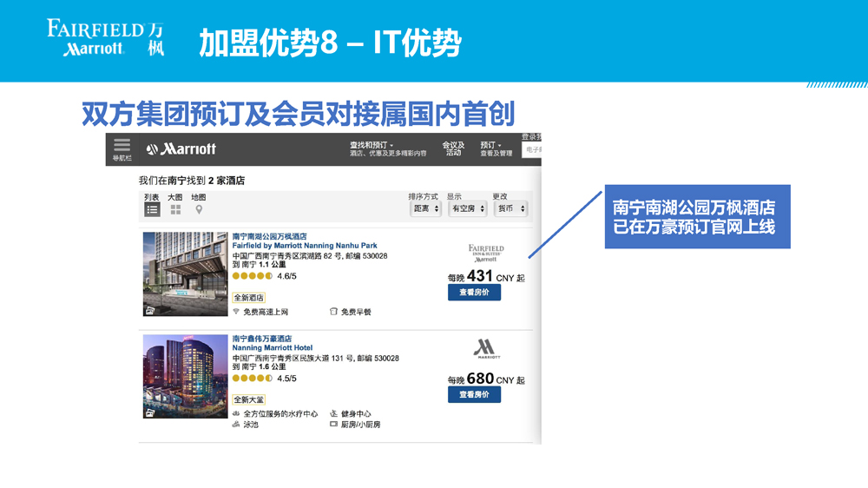The width and height of the screenshot is (868, 488).
Task: Click the kitchen amenity icon
Action: (x=333, y=425)
